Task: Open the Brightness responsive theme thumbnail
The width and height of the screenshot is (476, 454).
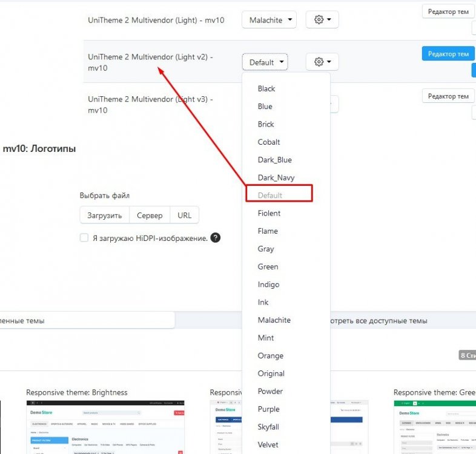Action: [x=105, y=427]
